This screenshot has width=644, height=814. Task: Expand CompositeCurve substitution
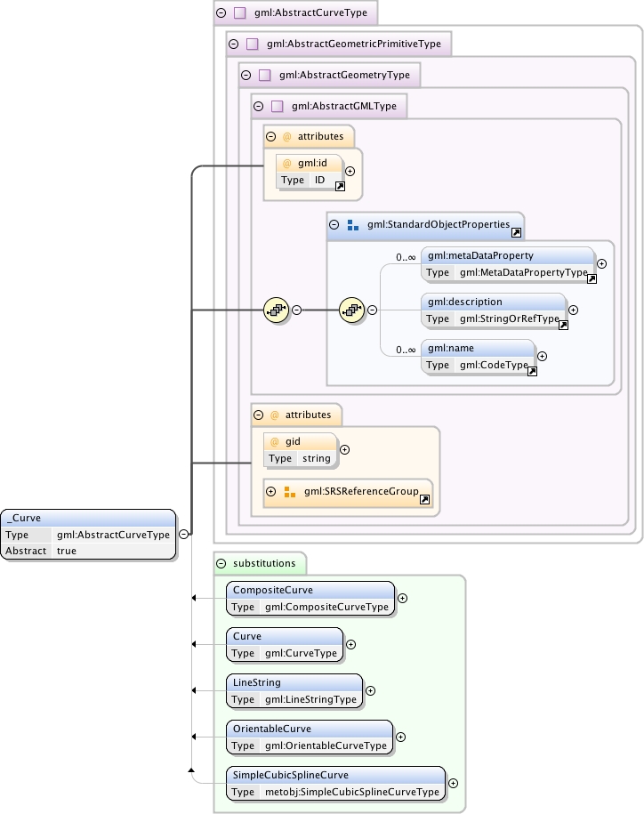(x=402, y=598)
